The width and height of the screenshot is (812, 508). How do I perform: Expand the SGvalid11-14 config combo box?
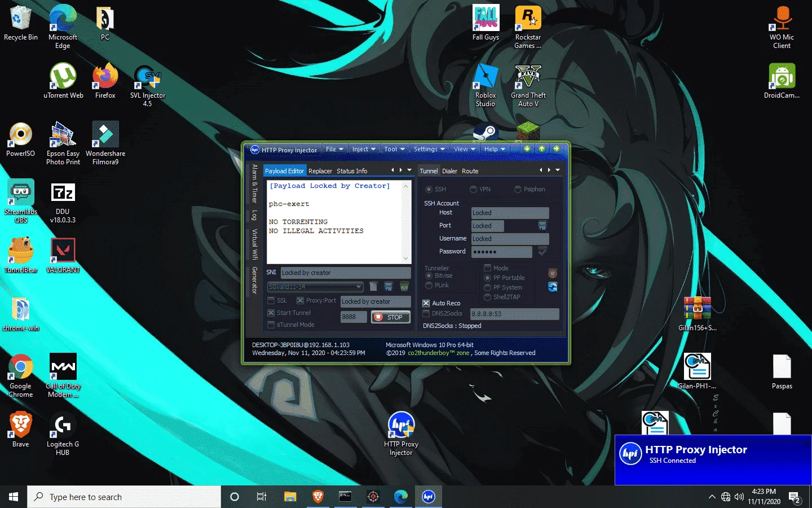(x=359, y=287)
